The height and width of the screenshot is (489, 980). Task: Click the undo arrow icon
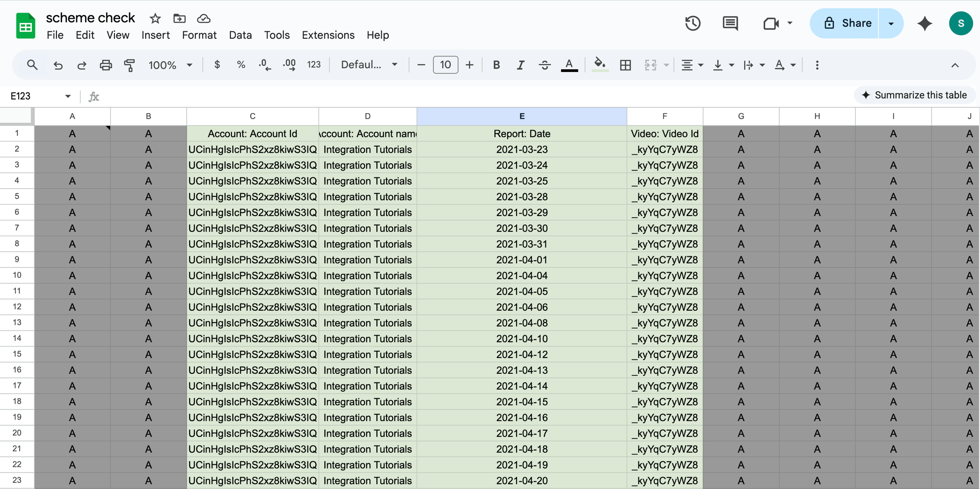pyautogui.click(x=58, y=65)
